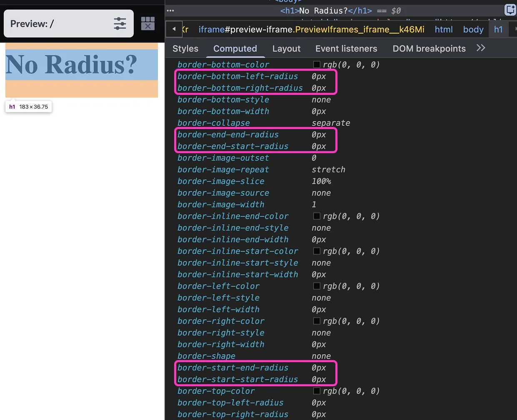Click border-top-left-radius property
The height and width of the screenshot is (420, 517).
(x=230, y=403)
